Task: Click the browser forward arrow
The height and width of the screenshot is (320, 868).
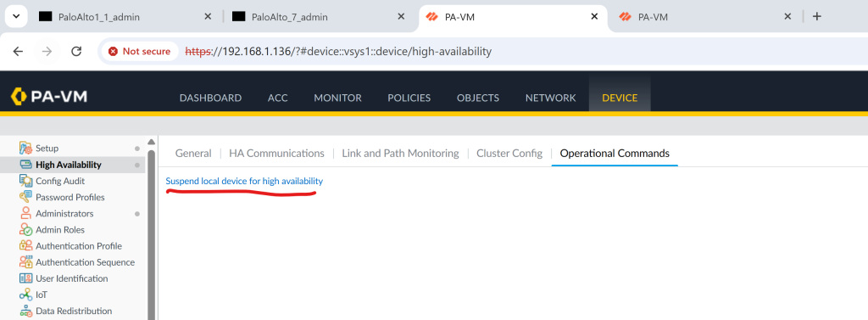Action: 47,52
